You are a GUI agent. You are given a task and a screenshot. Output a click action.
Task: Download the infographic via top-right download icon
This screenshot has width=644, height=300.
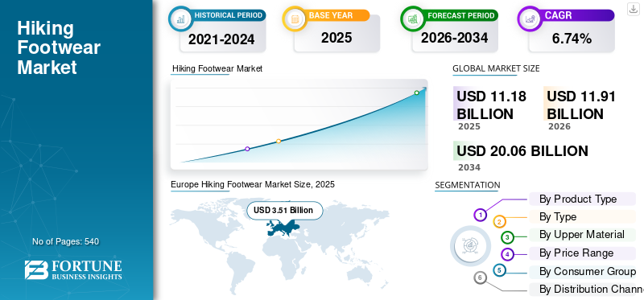(634, 9)
